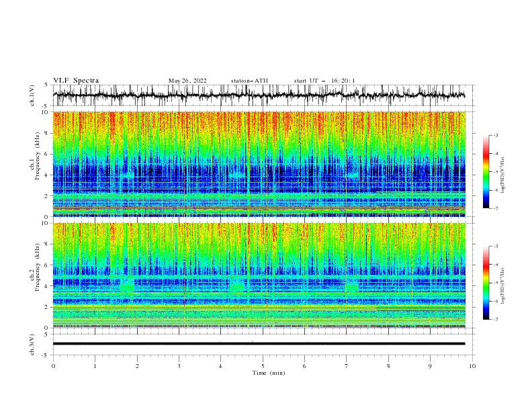Click the ch.2 spectrogram color scale bar
The width and height of the screenshot is (532, 411).
(486, 283)
